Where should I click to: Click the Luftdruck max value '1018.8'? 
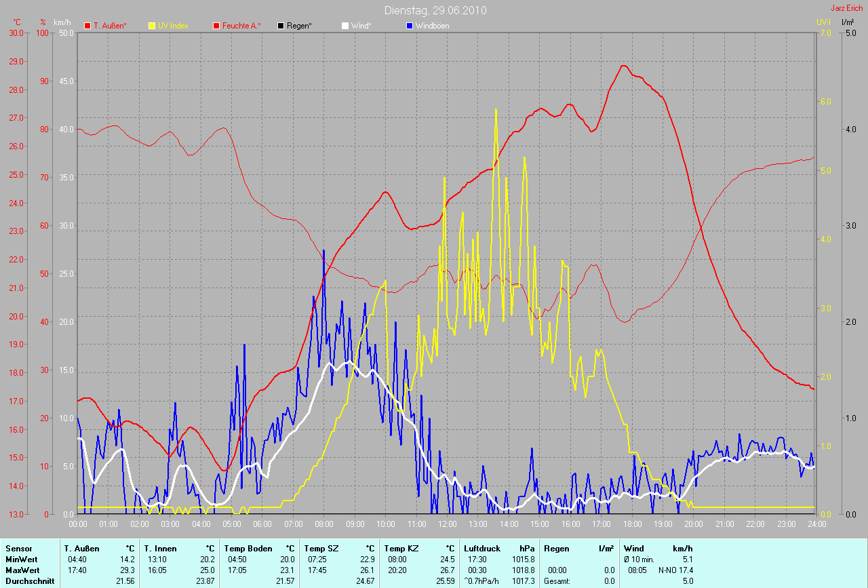click(x=523, y=570)
